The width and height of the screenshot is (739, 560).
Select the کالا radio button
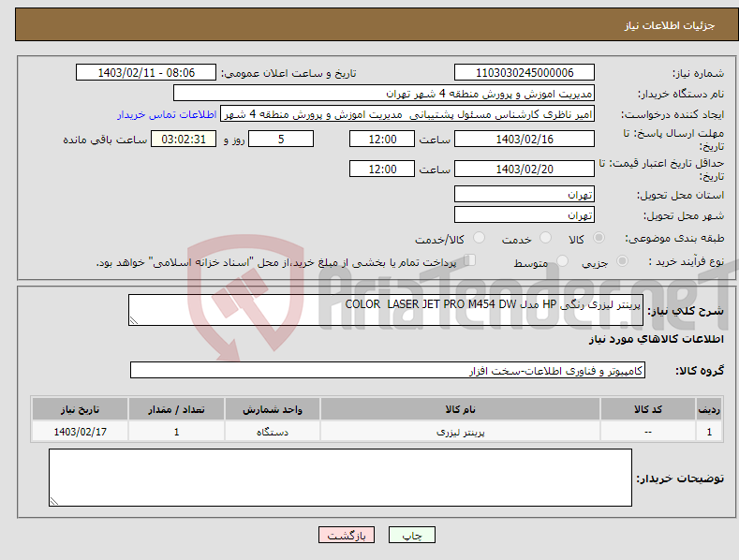tap(599, 238)
